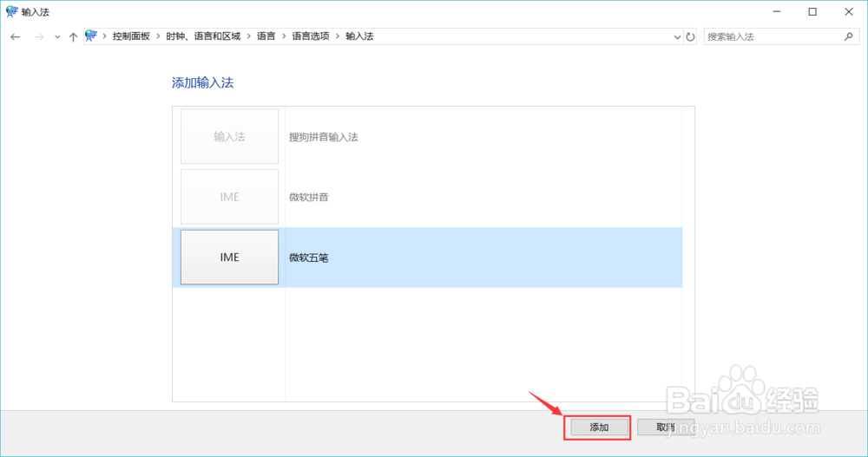
Task: Refresh the current page
Action: pos(690,37)
